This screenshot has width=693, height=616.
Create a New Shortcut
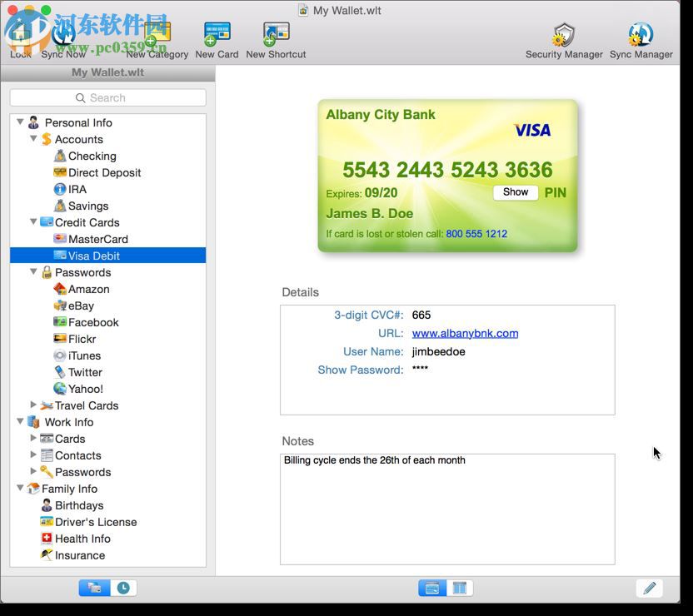click(x=275, y=33)
